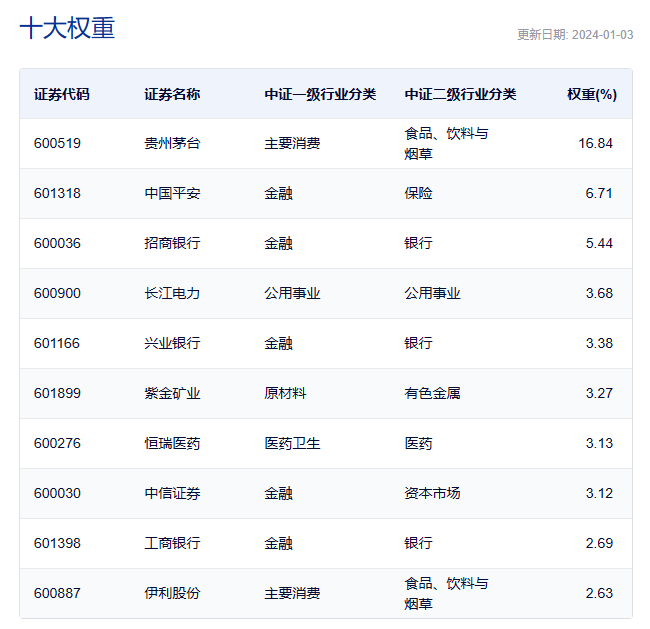650x629 pixels.
Task: Select security code 601899
Action: (57, 393)
